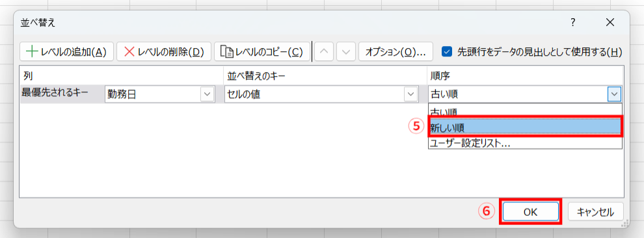Click the キャンセル button
Screen dimensions: 644x238
click(595, 212)
